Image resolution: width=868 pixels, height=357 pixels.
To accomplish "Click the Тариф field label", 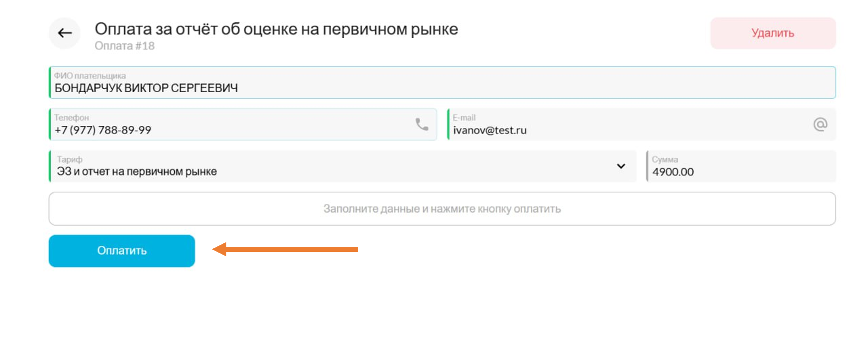I will (69, 159).
